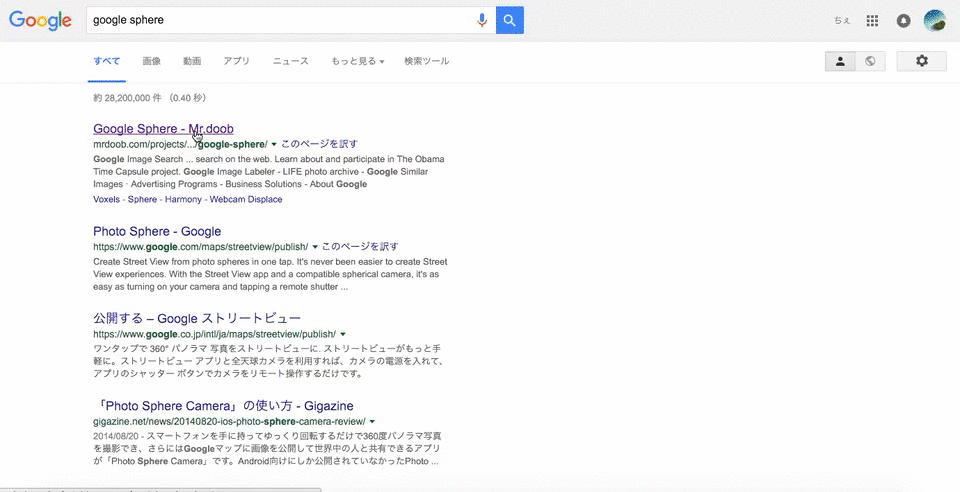960x492 pixels.
Task: Click the blue search magnifier button
Action: [509, 20]
